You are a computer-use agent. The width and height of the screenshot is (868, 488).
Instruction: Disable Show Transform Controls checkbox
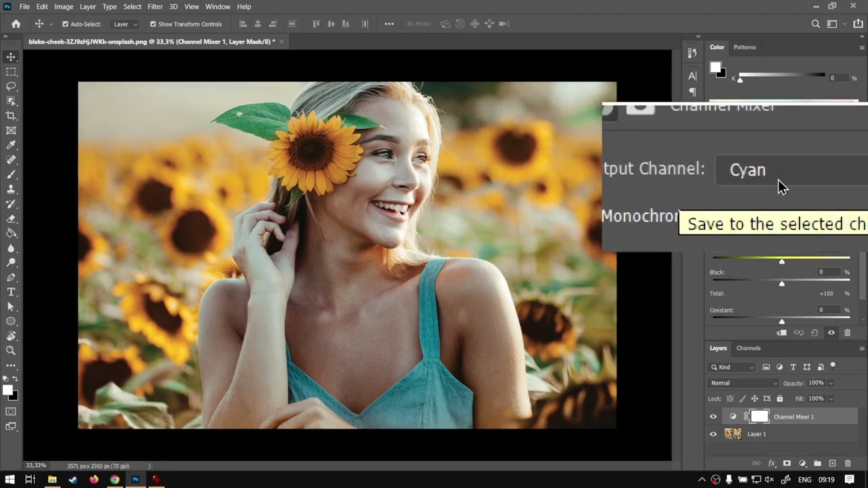153,24
